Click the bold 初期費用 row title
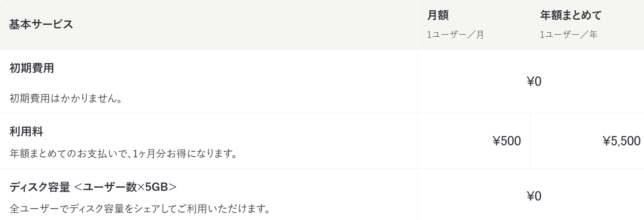644x220 pixels. (x=32, y=68)
